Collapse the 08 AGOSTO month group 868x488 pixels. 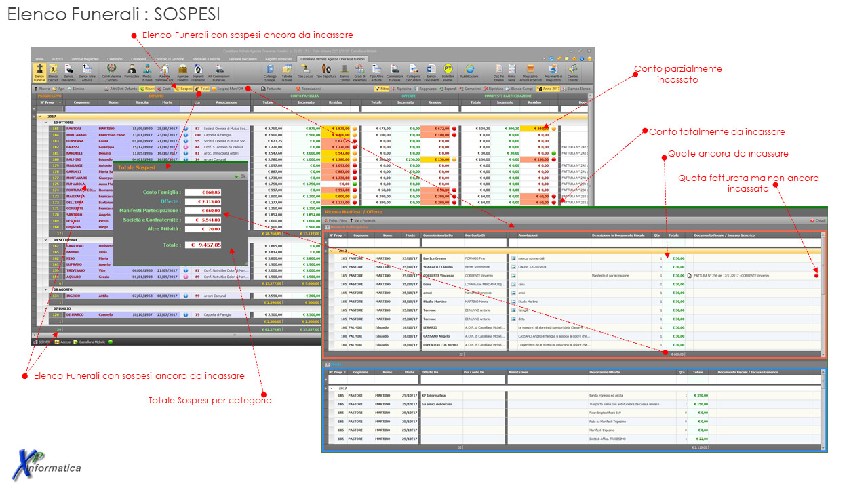[x=47, y=289]
